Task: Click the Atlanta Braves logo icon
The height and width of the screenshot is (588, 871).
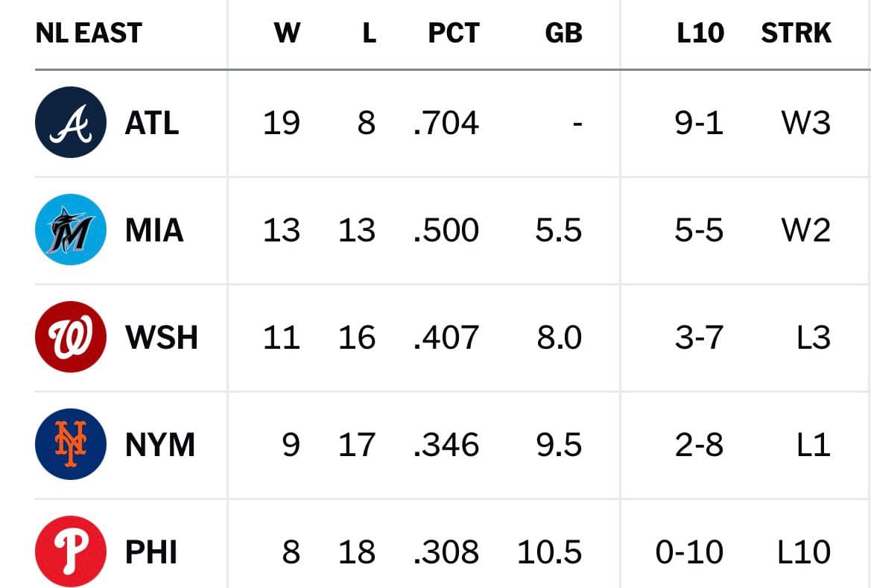Action: [71, 122]
